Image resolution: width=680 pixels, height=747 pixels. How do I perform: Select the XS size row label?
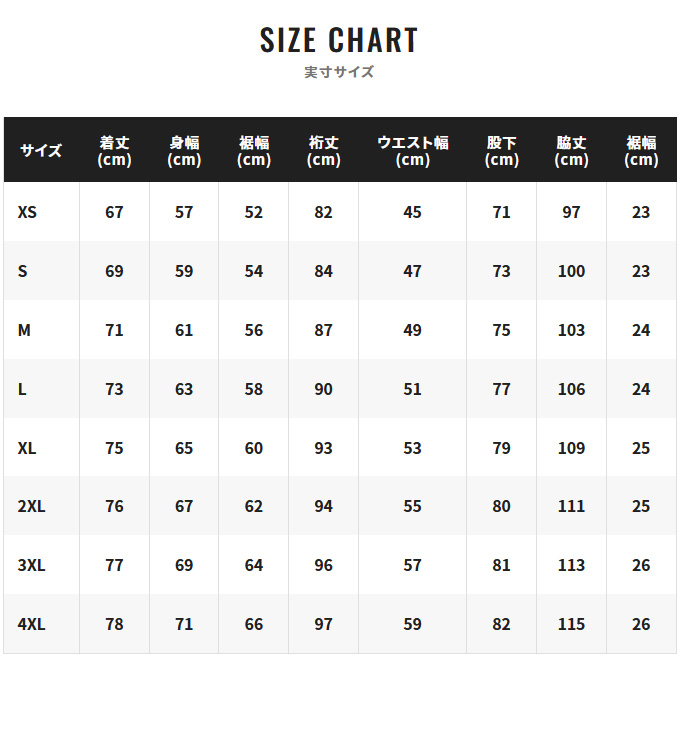coord(27,212)
